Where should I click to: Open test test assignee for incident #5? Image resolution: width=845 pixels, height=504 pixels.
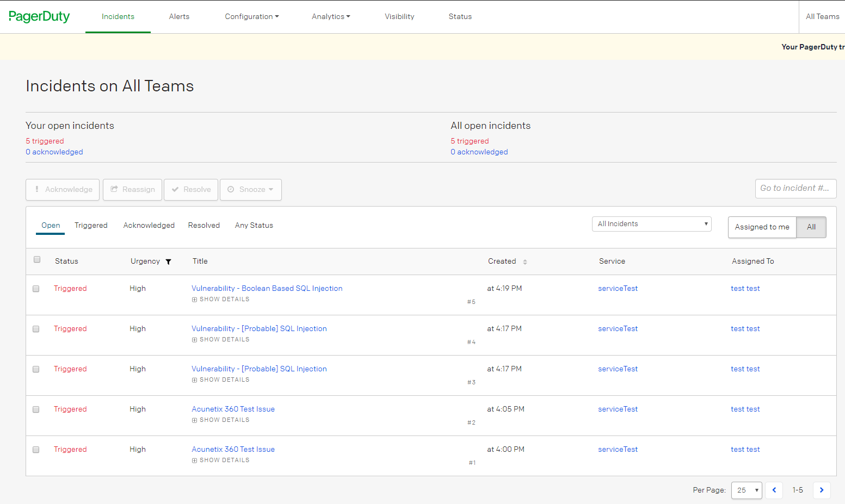pos(745,289)
